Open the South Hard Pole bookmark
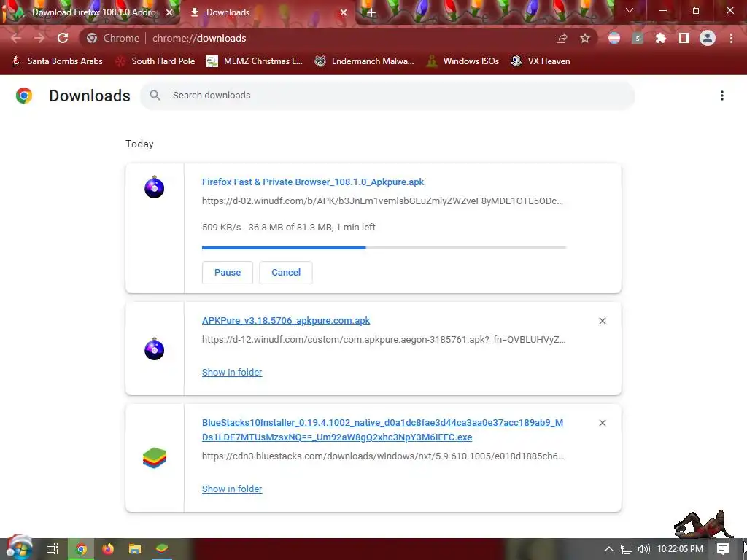 [155, 61]
